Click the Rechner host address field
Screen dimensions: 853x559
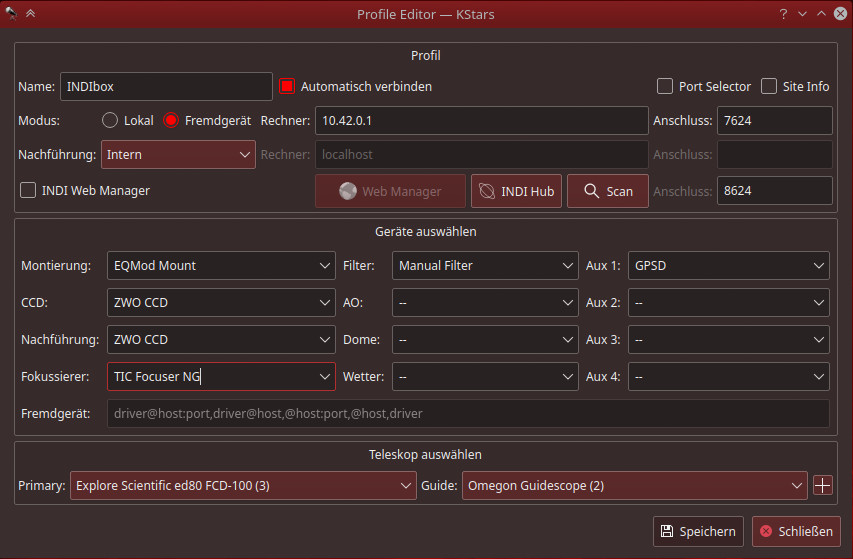click(x=481, y=120)
